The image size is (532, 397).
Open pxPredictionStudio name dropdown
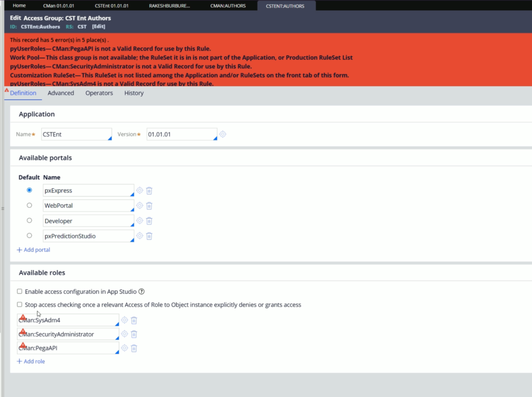click(x=132, y=240)
